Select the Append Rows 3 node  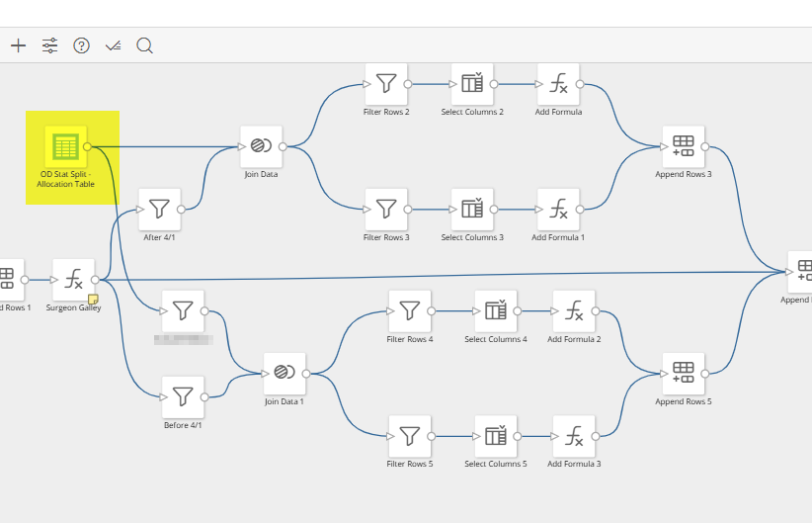pyautogui.click(x=684, y=146)
